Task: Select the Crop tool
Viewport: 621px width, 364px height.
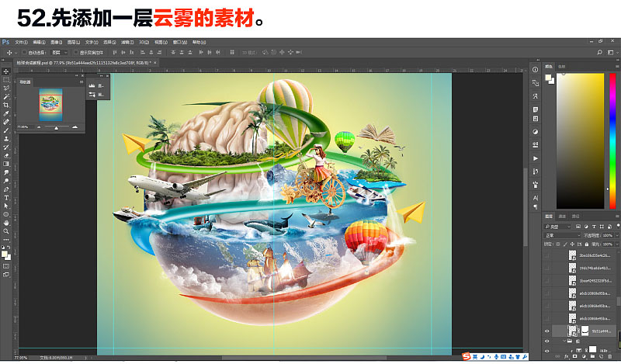Action: click(6, 105)
